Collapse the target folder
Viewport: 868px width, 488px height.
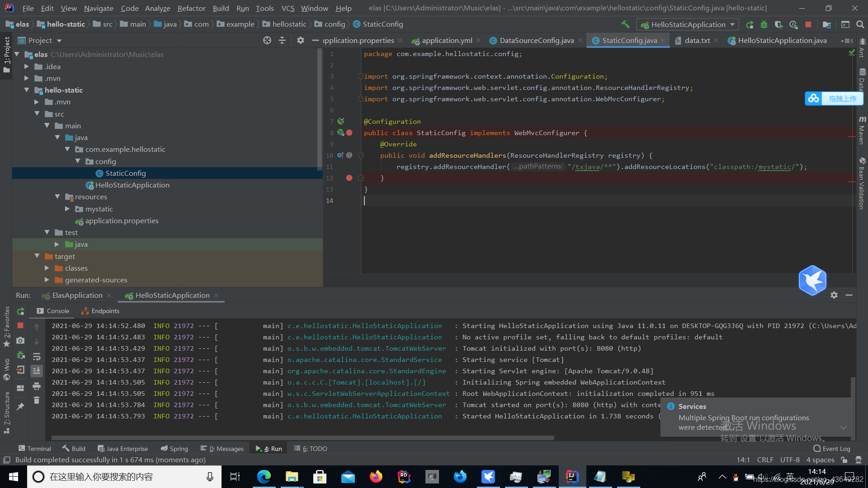[x=37, y=256]
